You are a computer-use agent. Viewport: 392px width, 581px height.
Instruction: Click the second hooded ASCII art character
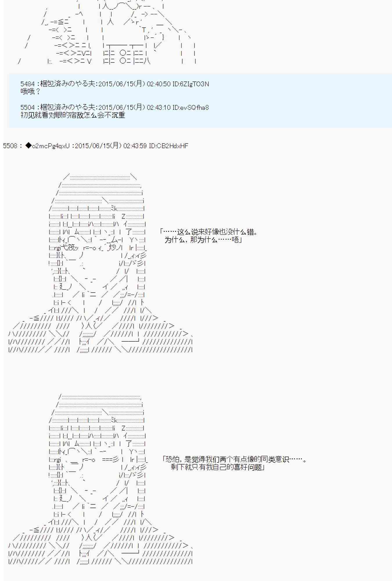100,479
